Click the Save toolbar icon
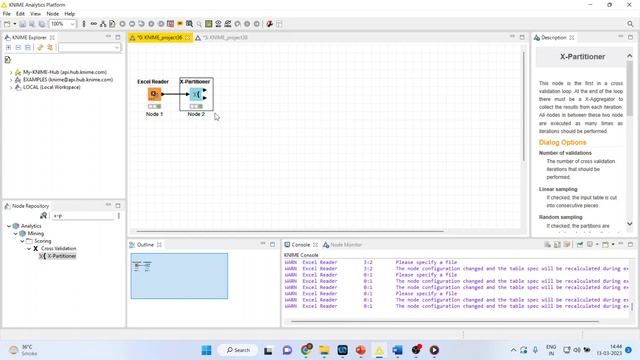Screen dimensions: 640x360 [x=22, y=24]
